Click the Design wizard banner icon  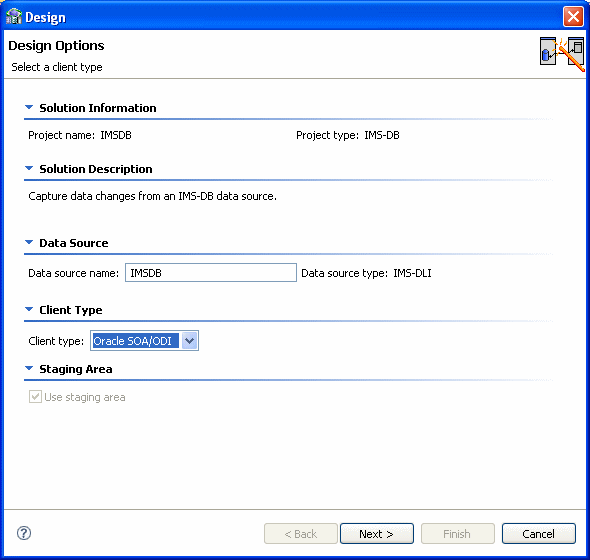click(x=562, y=54)
